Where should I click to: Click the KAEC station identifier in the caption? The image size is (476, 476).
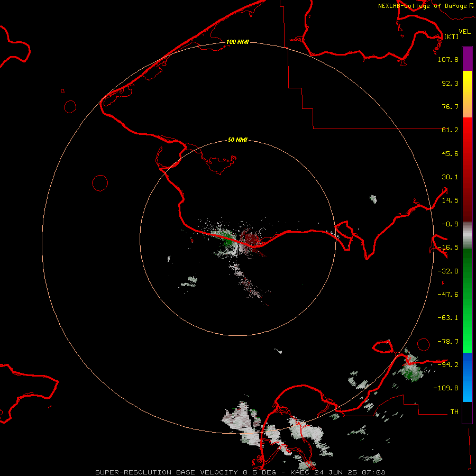(x=300, y=472)
